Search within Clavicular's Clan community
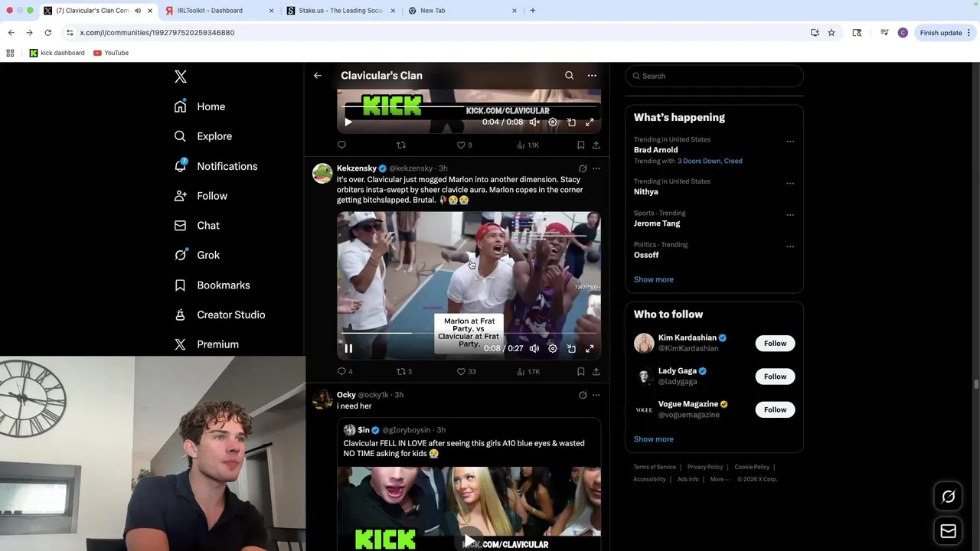The height and width of the screenshot is (551, 980). (x=569, y=76)
